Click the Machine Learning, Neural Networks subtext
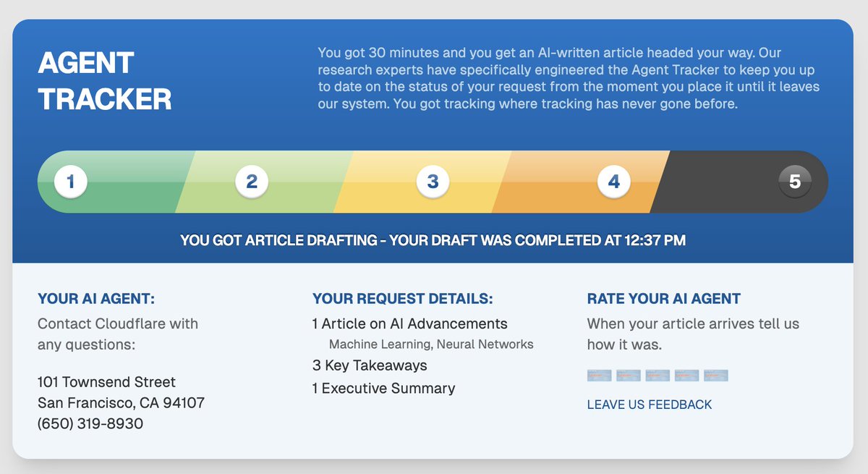Screen dimensions: 868x474 431,344
